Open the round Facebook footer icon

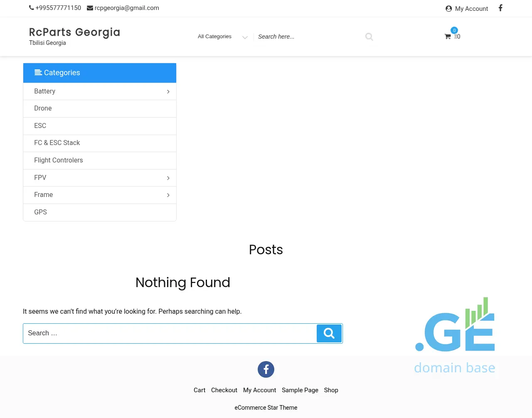coord(266,369)
